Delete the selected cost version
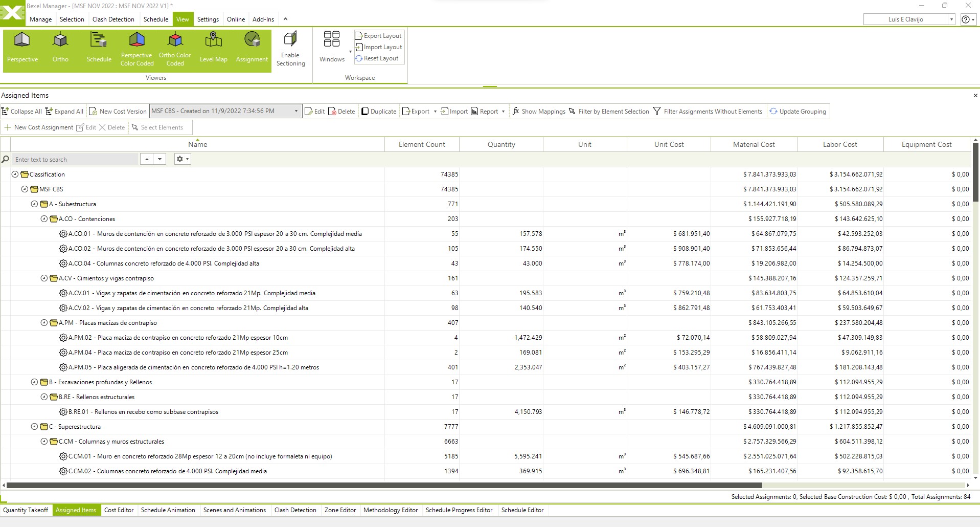Screen dimensions: 980x527 pyautogui.click(x=341, y=112)
